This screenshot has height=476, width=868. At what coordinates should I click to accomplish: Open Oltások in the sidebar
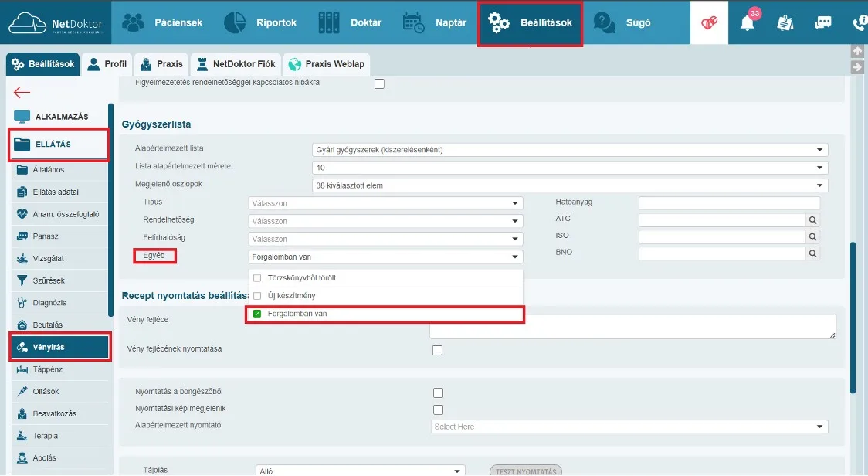[x=59, y=391]
